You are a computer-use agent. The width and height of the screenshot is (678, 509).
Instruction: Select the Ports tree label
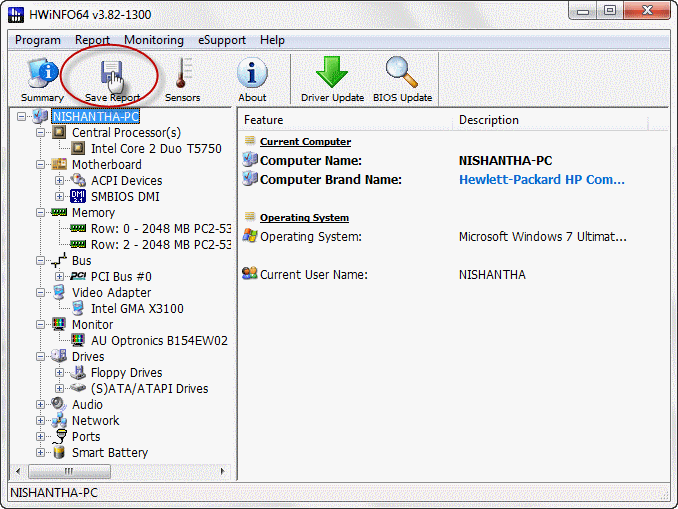(86, 436)
